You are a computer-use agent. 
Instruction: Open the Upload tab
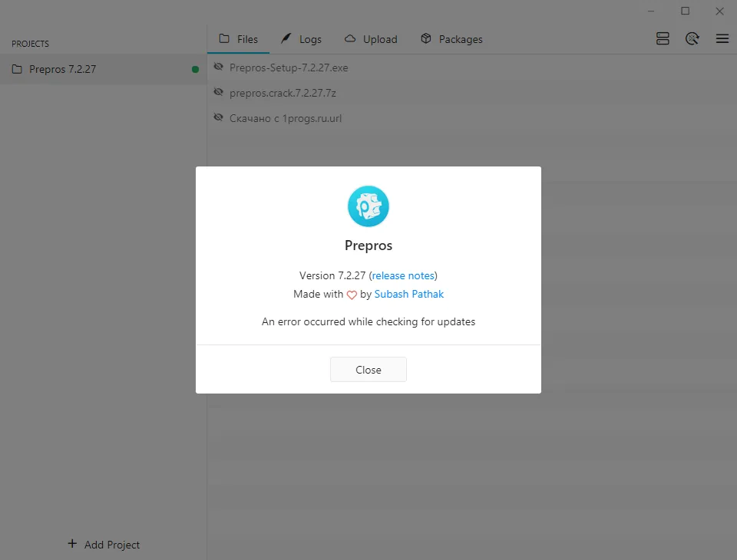371,39
